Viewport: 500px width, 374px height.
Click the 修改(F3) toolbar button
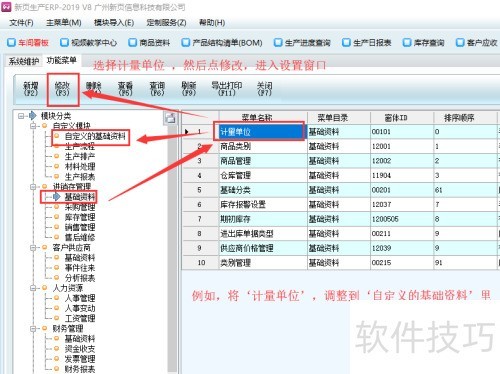(x=62, y=89)
